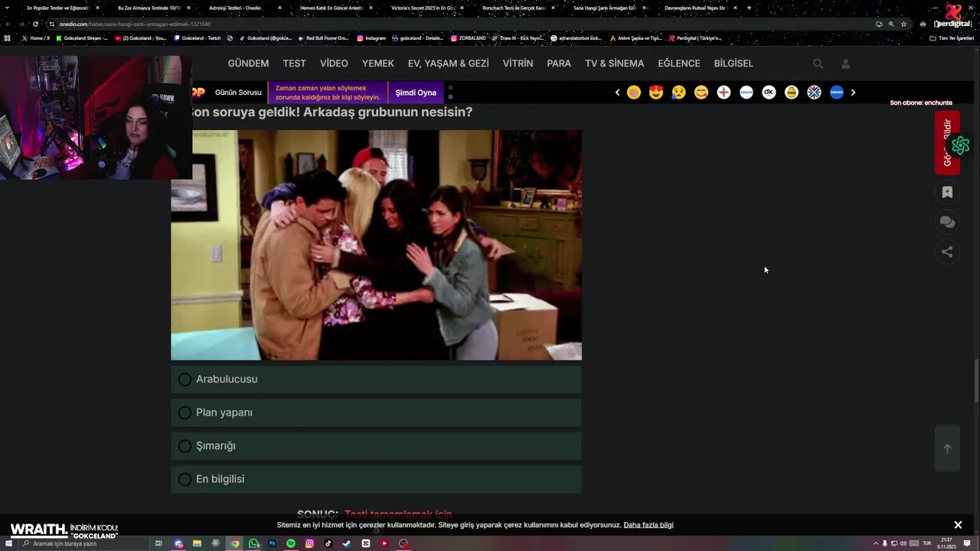Dismiss the cookie notice with X
The height and width of the screenshot is (551, 980).
958,525
